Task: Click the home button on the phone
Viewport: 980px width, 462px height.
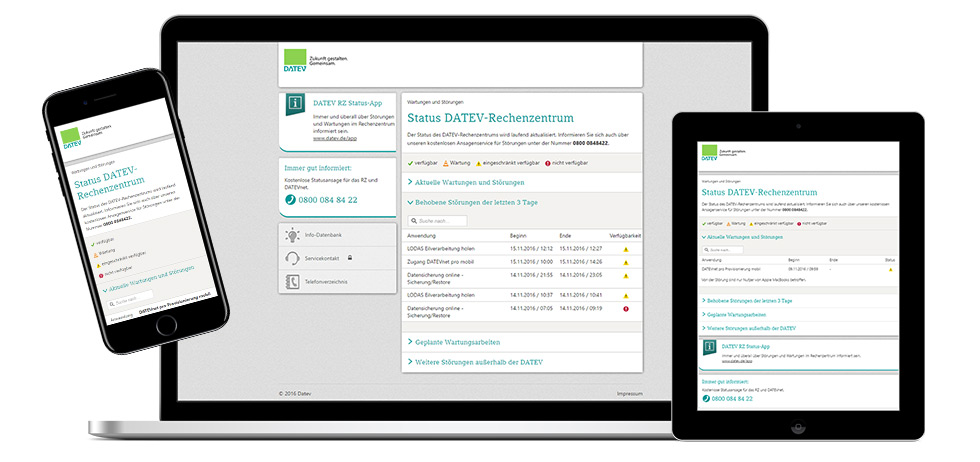Action: point(166,325)
